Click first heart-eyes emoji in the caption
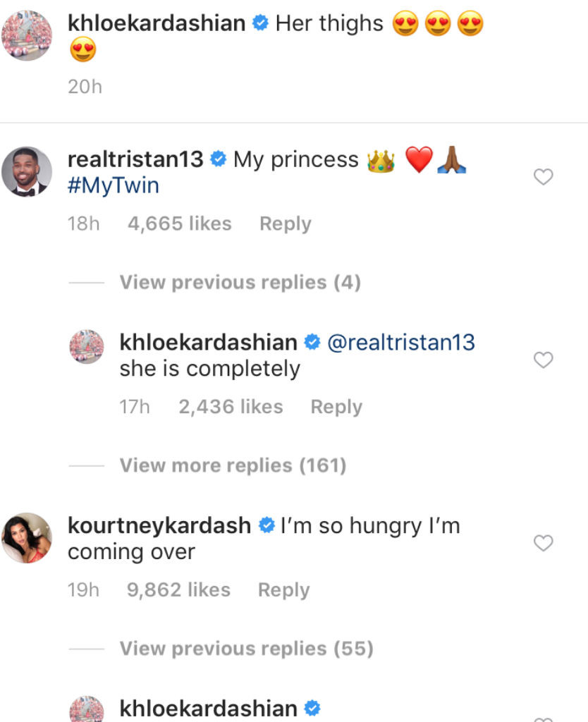Screen dimensions: 588x722 [x=404, y=23]
